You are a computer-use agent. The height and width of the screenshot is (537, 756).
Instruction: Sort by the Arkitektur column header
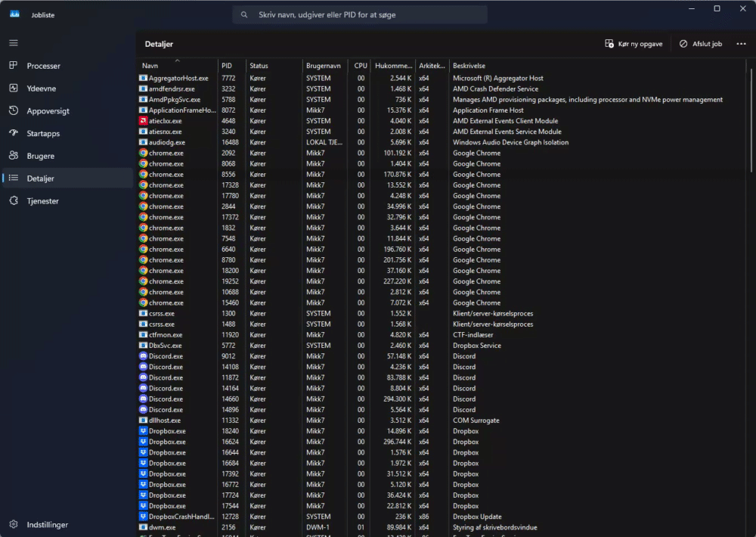432,66
